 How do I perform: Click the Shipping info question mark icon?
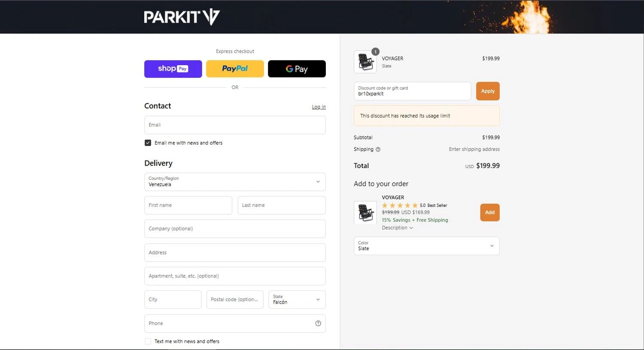point(378,149)
